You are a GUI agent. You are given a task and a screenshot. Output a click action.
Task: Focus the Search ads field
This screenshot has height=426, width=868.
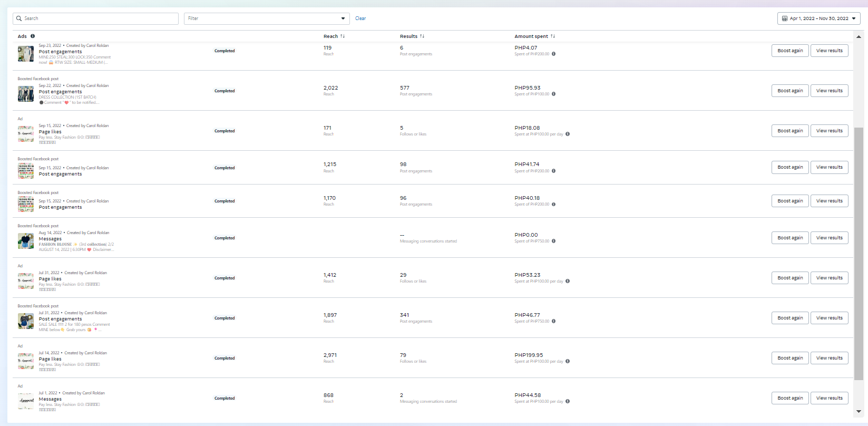click(95, 18)
